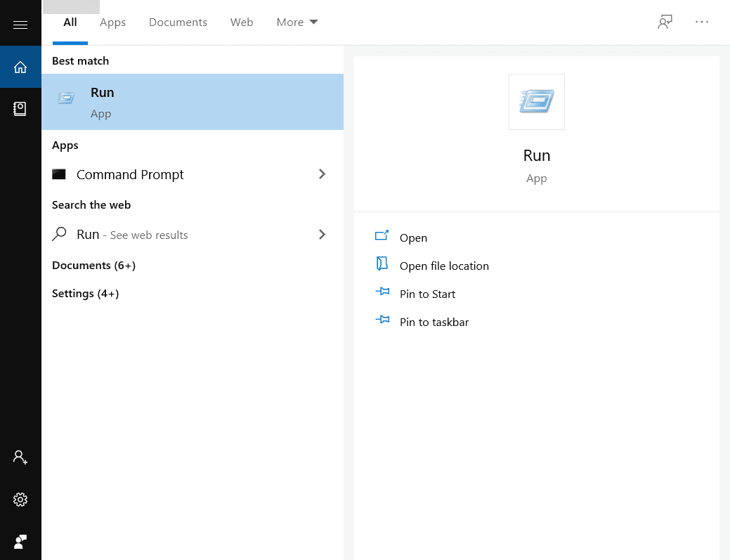This screenshot has width=730, height=560.
Task: Open Settings via the gear icon
Action: (20, 500)
